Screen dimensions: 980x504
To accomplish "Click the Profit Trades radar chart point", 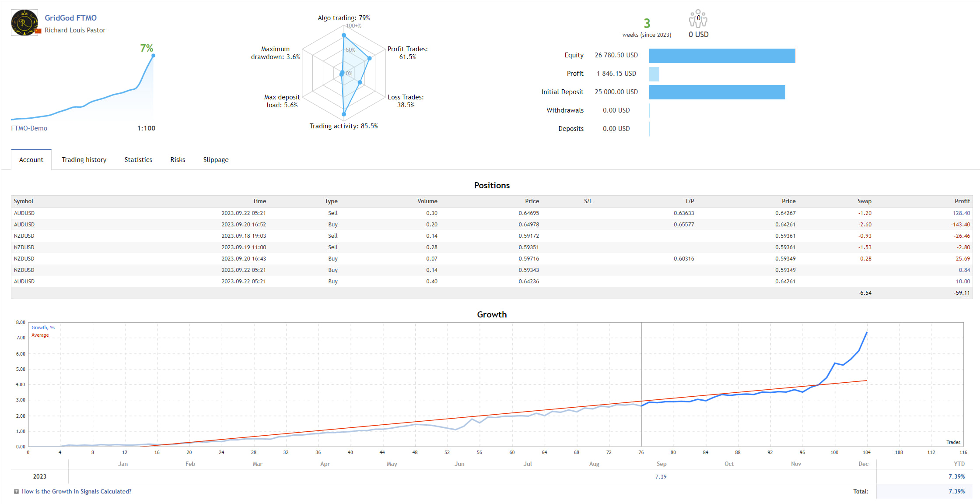I will click(x=370, y=58).
